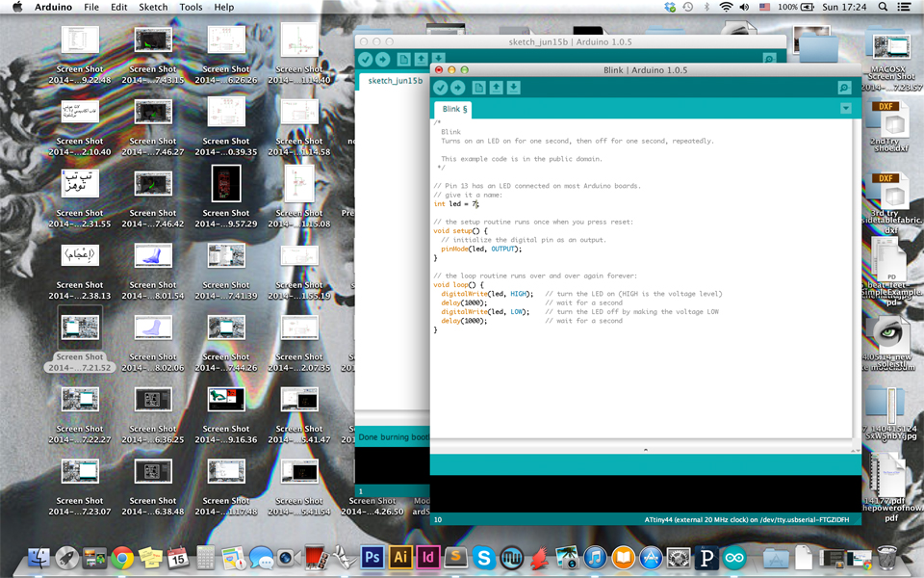Open iTunes from the dock
The height and width of the screenshot is (578, 924).
(595, 558)
